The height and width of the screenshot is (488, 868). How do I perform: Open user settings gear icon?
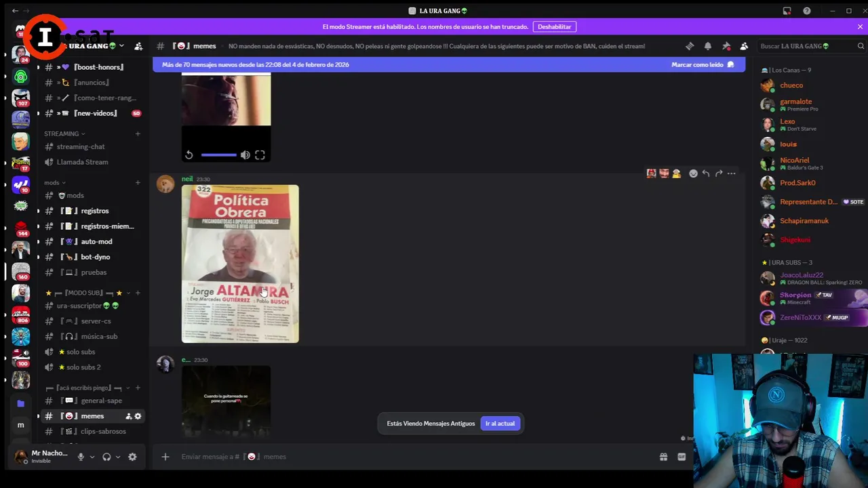(132, 457)
